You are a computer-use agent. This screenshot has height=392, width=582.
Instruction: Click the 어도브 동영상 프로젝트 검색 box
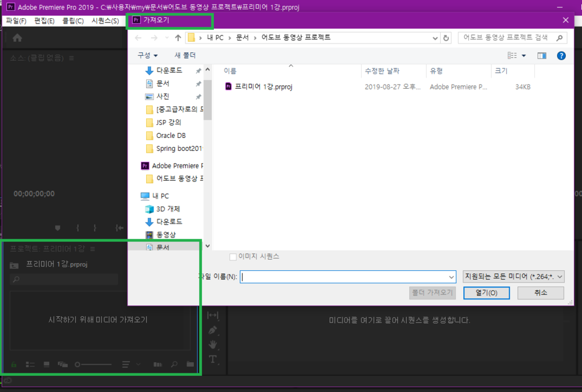pos(512,38)
